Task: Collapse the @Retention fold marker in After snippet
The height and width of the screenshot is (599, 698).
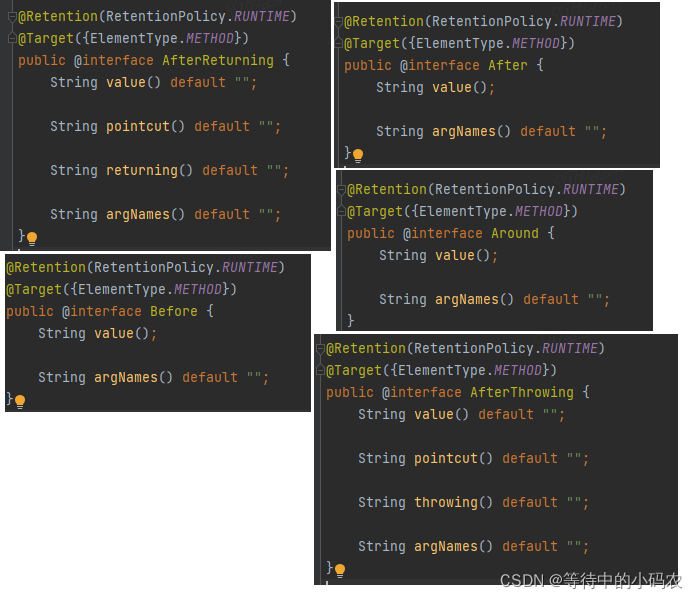Action: pyautogui.click(x=339, y=22)
